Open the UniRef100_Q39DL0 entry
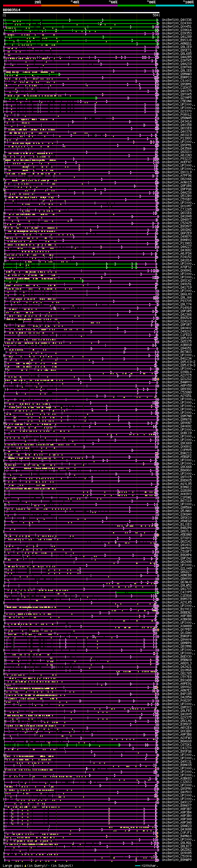The image size is (197, 868). pos(177,372)
